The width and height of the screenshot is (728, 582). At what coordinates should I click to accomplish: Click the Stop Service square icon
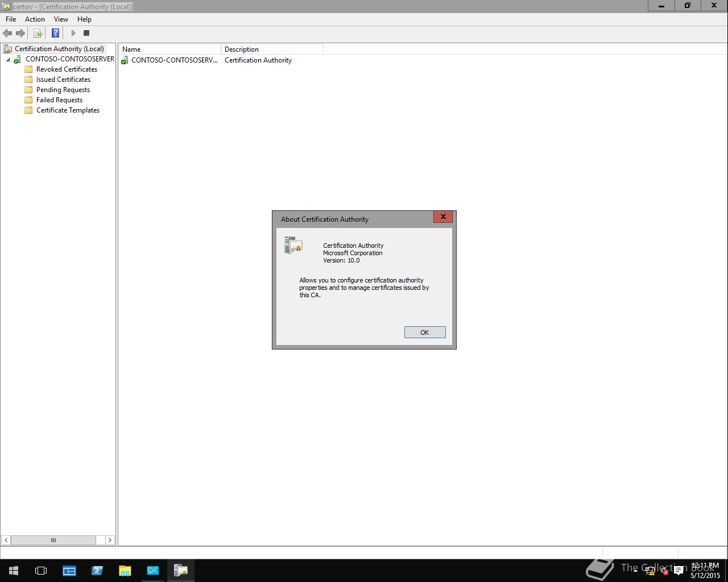(86, 33)
